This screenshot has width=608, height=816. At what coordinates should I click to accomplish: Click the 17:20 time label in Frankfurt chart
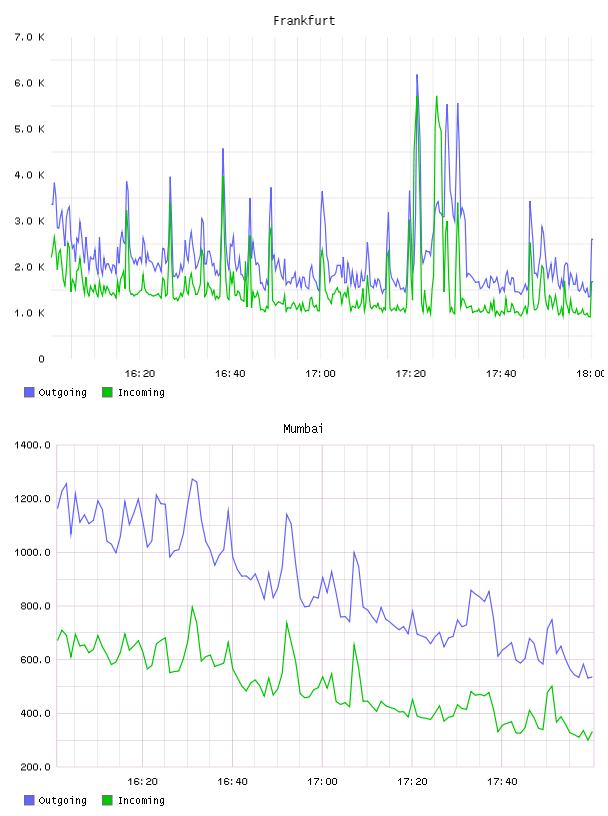(411, 374)
